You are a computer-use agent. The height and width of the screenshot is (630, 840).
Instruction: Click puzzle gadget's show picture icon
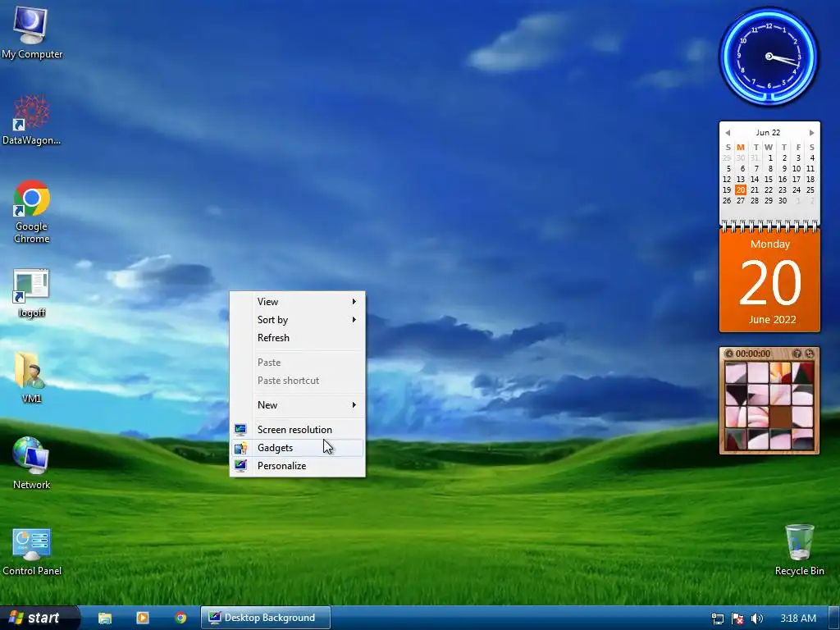click(797, 354)
